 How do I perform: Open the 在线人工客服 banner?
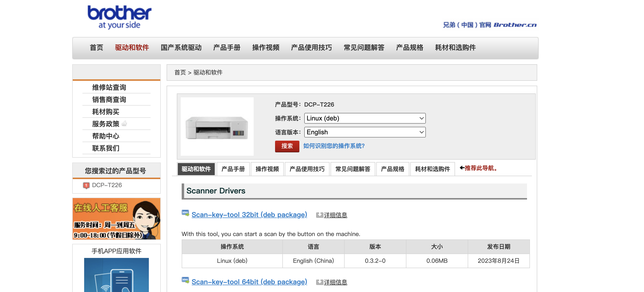pyautogui.click(x=116, y=219)
